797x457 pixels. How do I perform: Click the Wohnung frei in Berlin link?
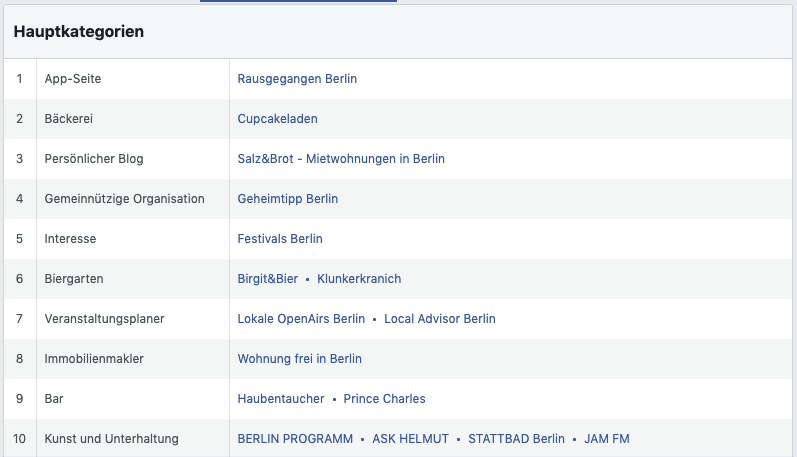(299, 359)
